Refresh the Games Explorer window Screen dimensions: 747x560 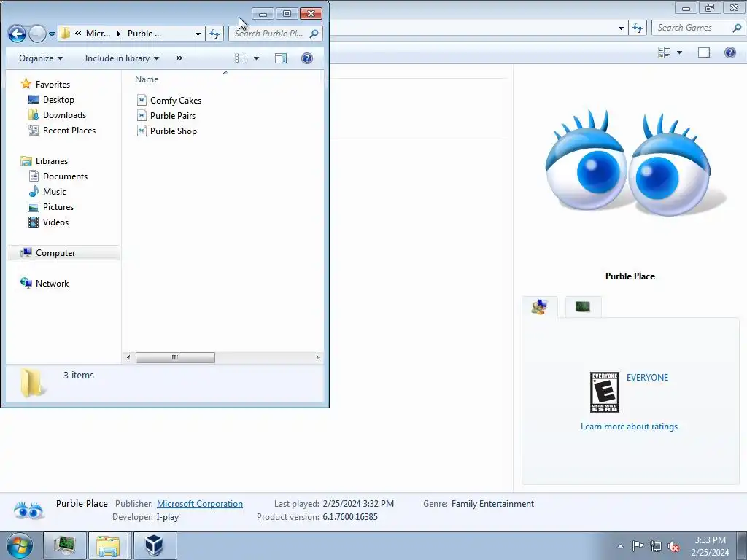coord(638,28)
